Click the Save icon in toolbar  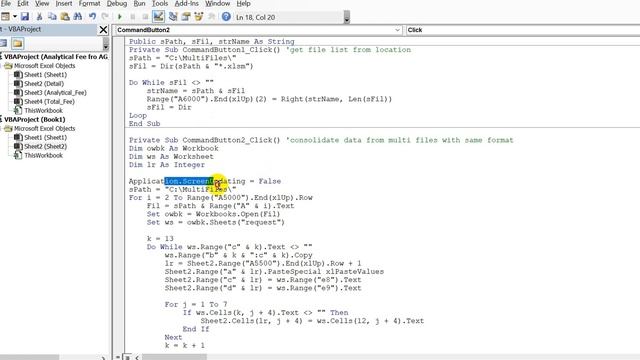[x=25, y=17]
